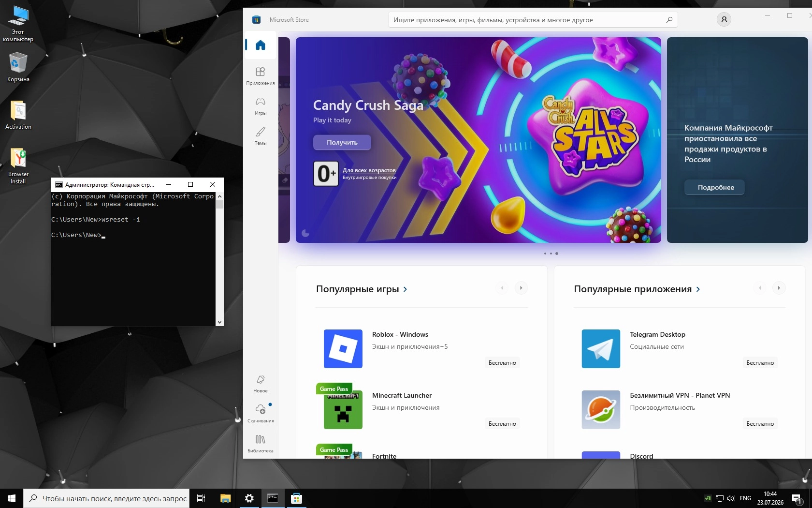Image resolution: width=812 pixels, height=508 pixels.
Task: Click Подробнее button on Microsoft banner
Action: click(x=714, y=187)
